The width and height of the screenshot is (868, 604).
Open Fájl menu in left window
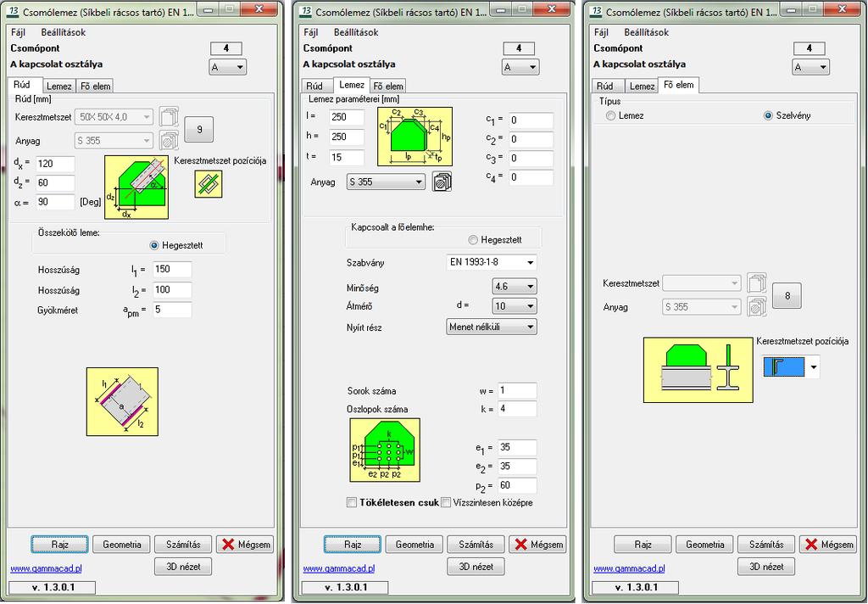(19, 32)
